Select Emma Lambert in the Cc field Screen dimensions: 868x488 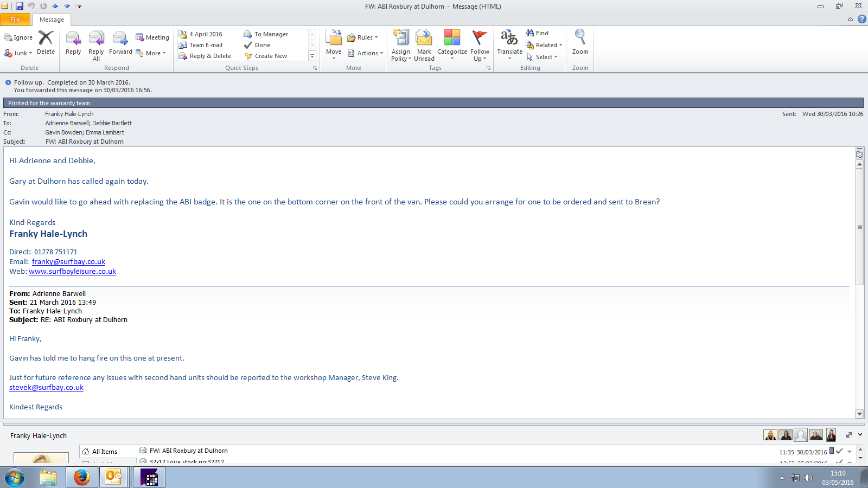point(105,132)
